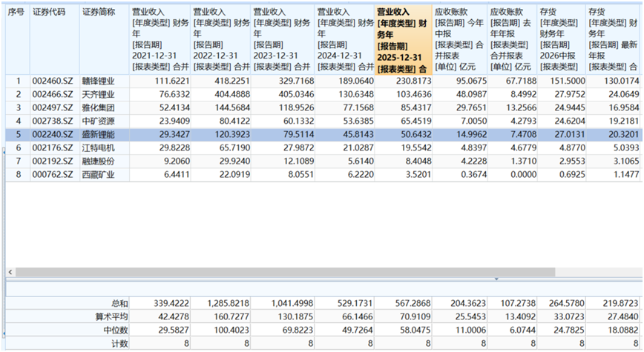The height and width of the screenshot is (352, 644).
Task: Select value 111.6221 for 赣锋锂业
Action: 160,82
